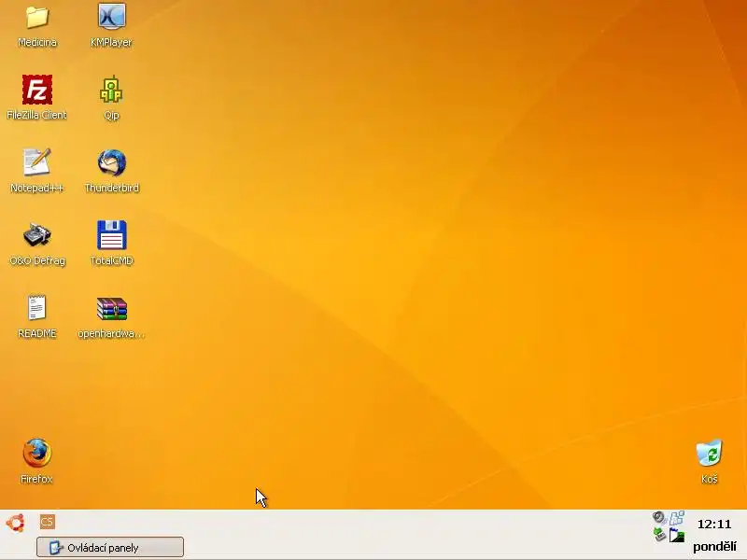The width and height of the screenshot is (747, 560).
Task: Open the Medicina folder icon
Action: tap(37, 18)
